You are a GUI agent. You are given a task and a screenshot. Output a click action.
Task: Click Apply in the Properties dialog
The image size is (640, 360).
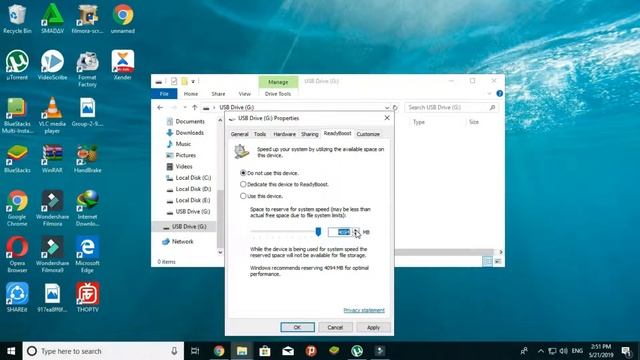point(373,327)
